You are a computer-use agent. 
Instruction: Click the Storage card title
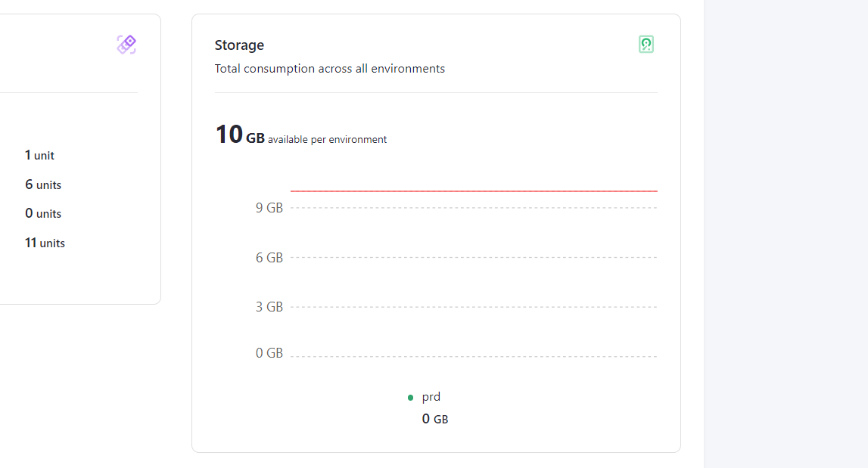(x=239, y=45)
